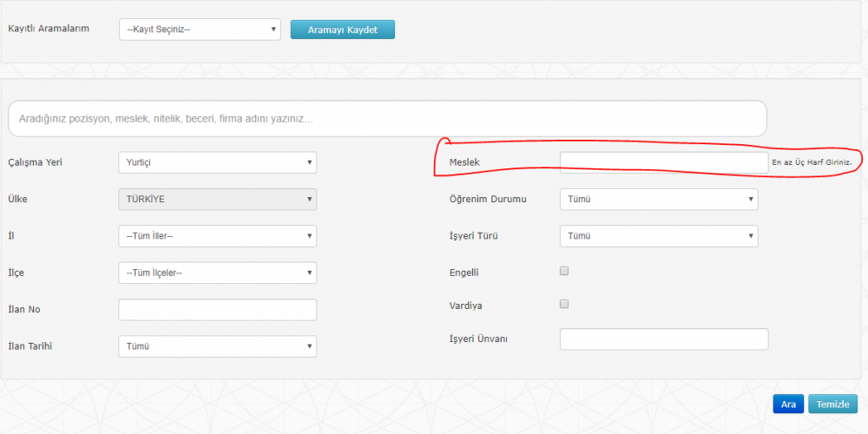Click the Ülke dropdown showing TÜRKİYE

[x=217, y=199]
